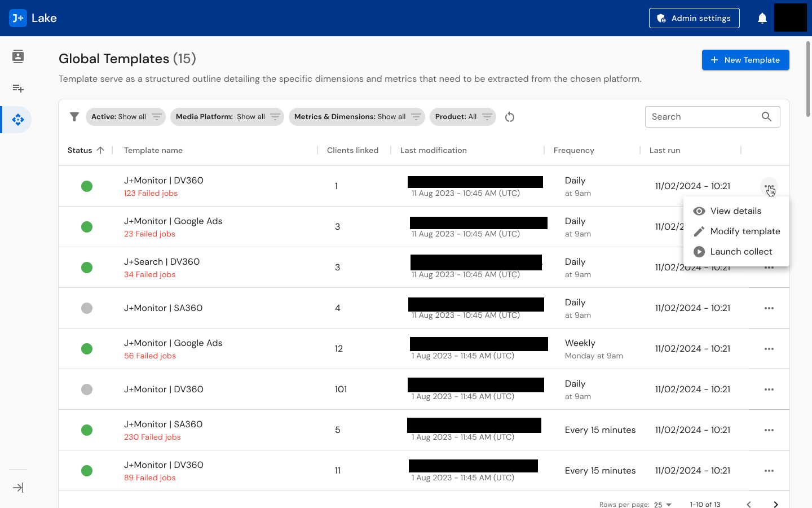The height and width of the screenshot is (508, 812).
Task: Toggle the Status column sort order
Action: click(x=86, y=150)
